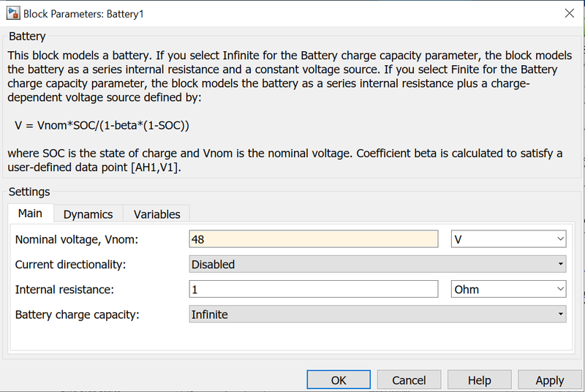The width and height of the screenshot is (585, 392).
Task: Click the Nominal voltage input field
Action: coord(313,239)
